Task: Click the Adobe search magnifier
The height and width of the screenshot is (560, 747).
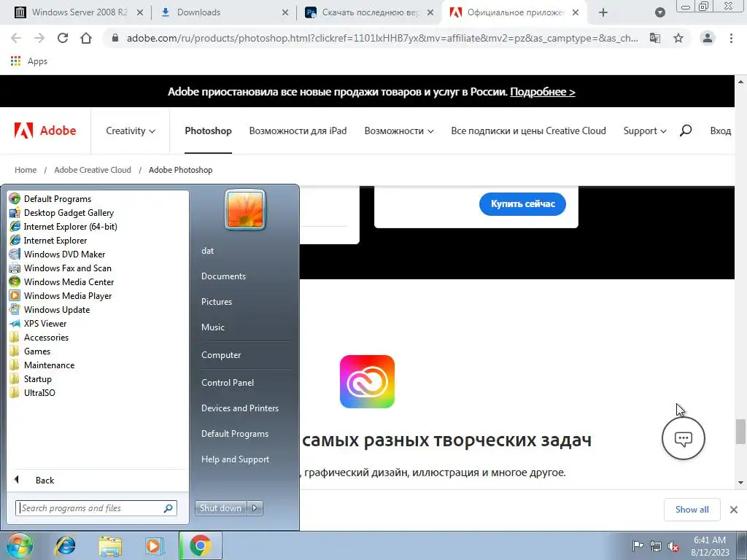Action: coord(686,131)
